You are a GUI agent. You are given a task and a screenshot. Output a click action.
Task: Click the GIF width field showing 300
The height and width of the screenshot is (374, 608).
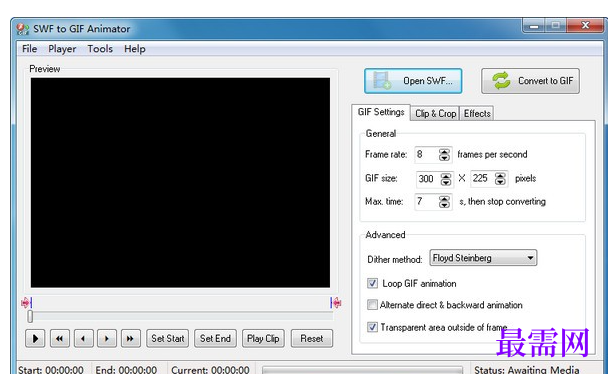[x=428, y=179]
